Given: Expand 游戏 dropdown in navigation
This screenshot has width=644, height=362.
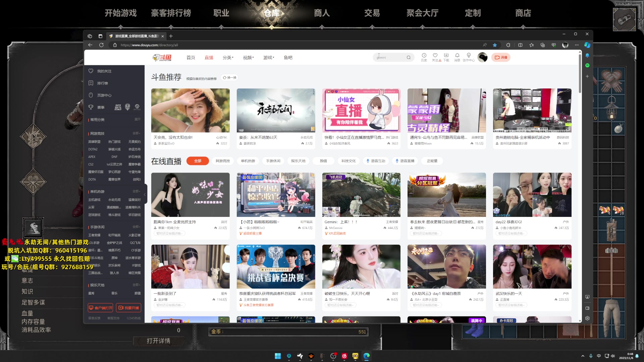Looking at the screenshot, I should tap(269, 58).
